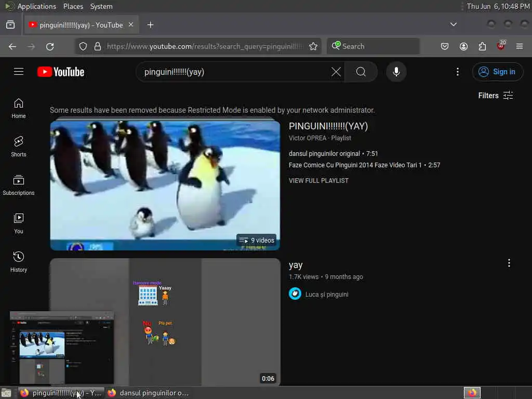Go to Home in YouTube sidebar
The height and width of the screenshot is (399, 532).
pos(19,109)
